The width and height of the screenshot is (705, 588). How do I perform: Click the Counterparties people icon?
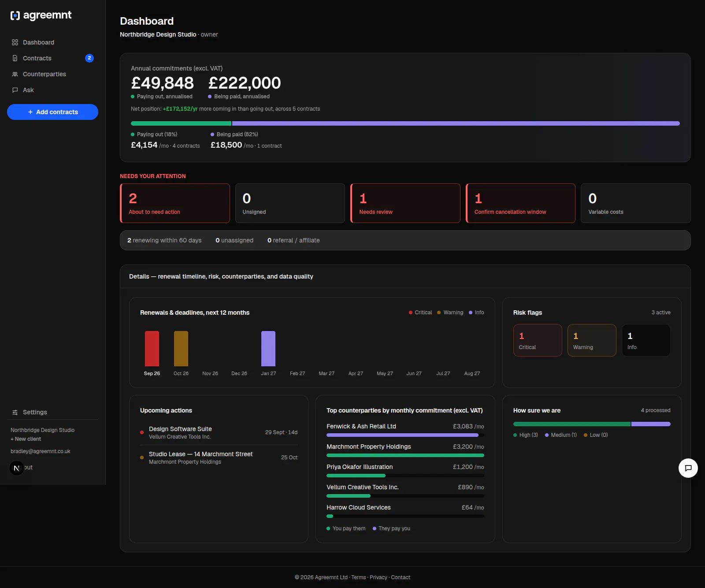tap(15, 74)
